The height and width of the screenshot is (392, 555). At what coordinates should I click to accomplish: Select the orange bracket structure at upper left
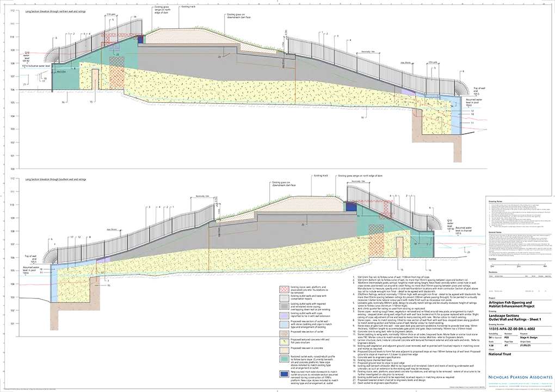point(38,80)
